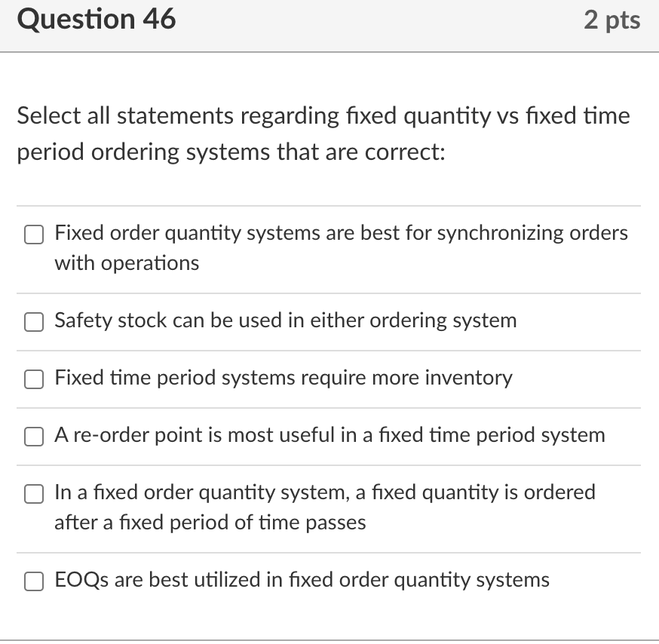The width and height of the screenshot is (659, 644).
Task: Click the answer text 'Safety stock can be used'
Action: click(284, 321)
